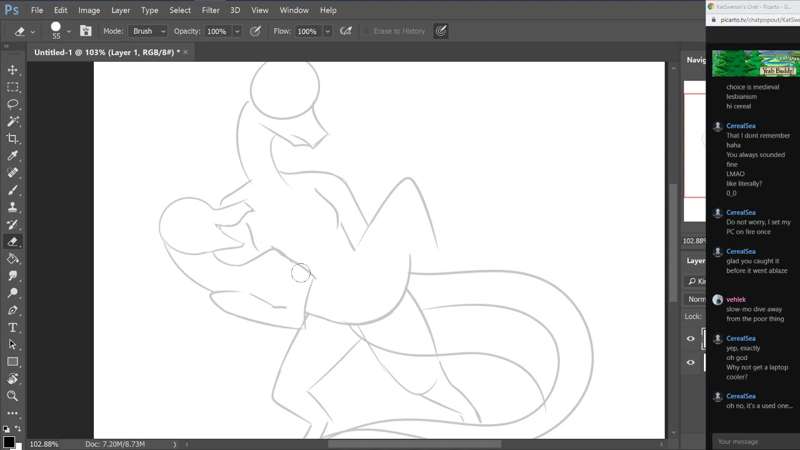Expand the collapsed toolbox double arrow
The image size is (800, 450).
[6, 46]
